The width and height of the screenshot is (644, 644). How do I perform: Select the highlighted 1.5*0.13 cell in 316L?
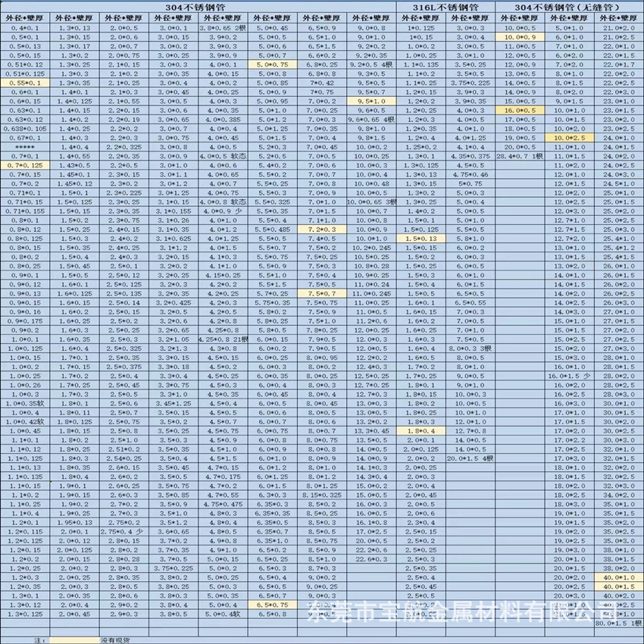point(421,238)
